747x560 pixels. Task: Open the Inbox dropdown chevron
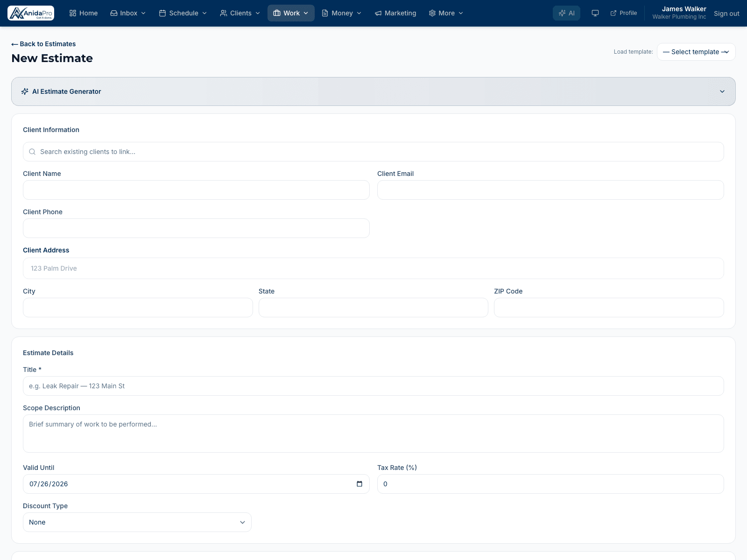143,13
